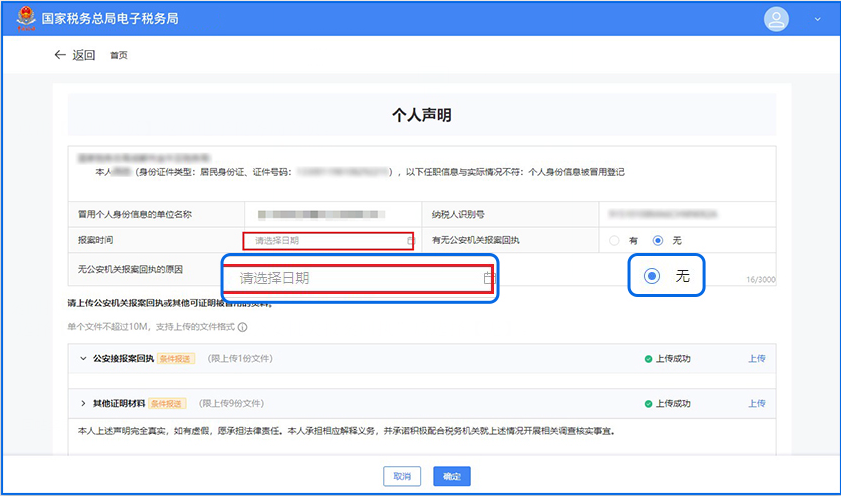Select the 无 radio option in table row
841x496 pixels.
pos(657,241)
